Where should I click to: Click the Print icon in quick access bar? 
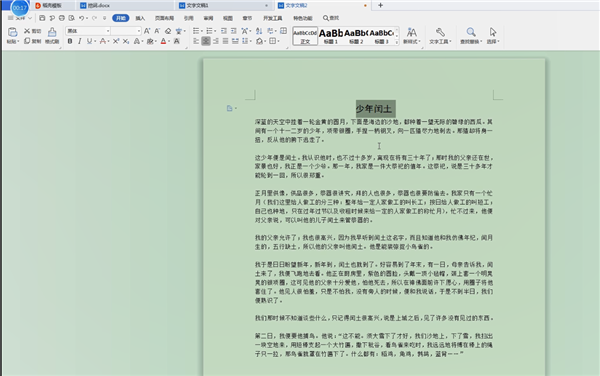pyautogui.click(x=62, y=18)
